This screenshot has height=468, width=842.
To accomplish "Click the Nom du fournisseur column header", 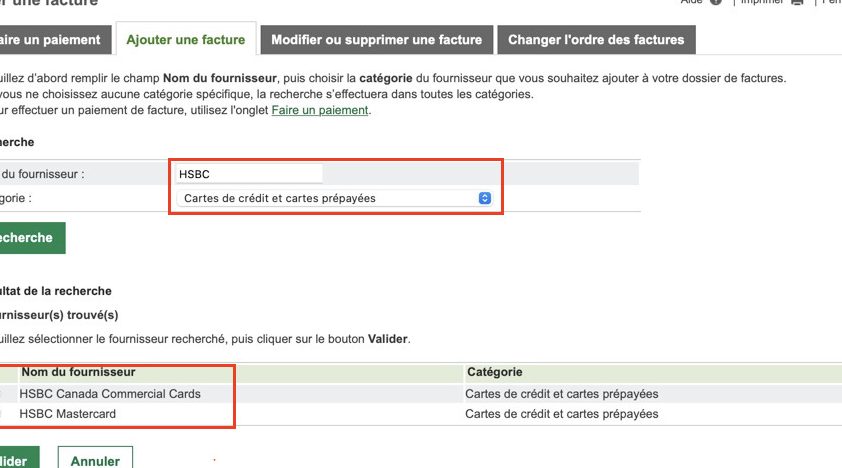I will (78, 372).
